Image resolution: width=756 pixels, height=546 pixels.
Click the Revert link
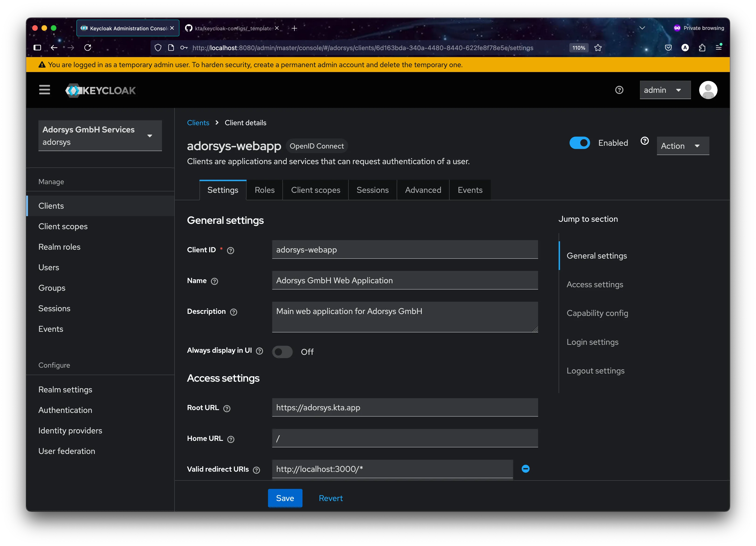coord(330,498)
